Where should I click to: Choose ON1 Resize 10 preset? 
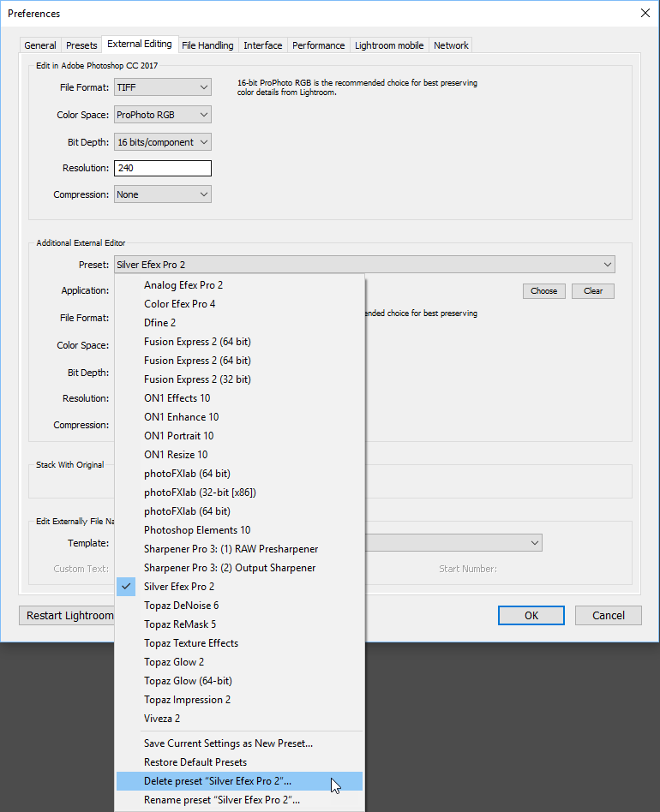coord(239,455)
